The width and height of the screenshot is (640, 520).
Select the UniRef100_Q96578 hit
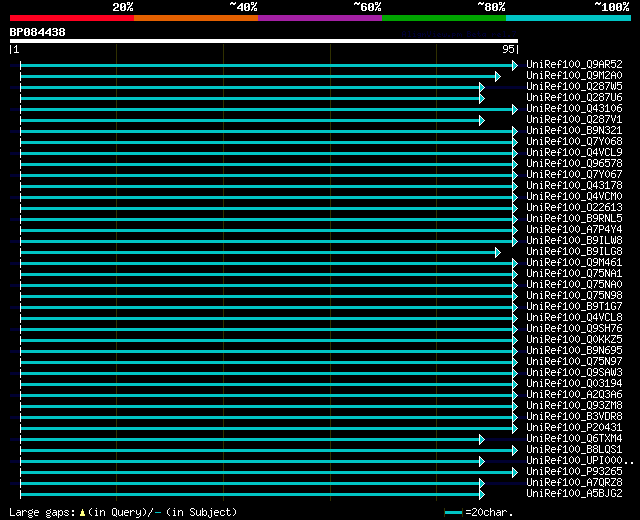(574, 164)
